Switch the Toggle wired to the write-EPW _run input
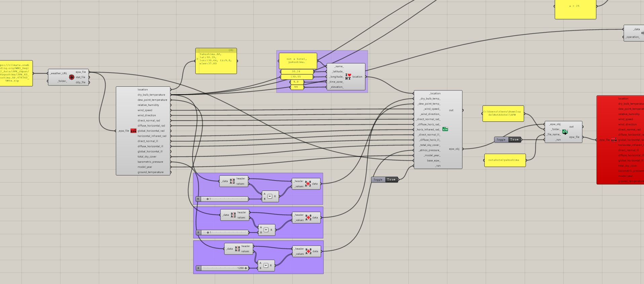This screenshot has width=644, height=284. click(514, 139)
